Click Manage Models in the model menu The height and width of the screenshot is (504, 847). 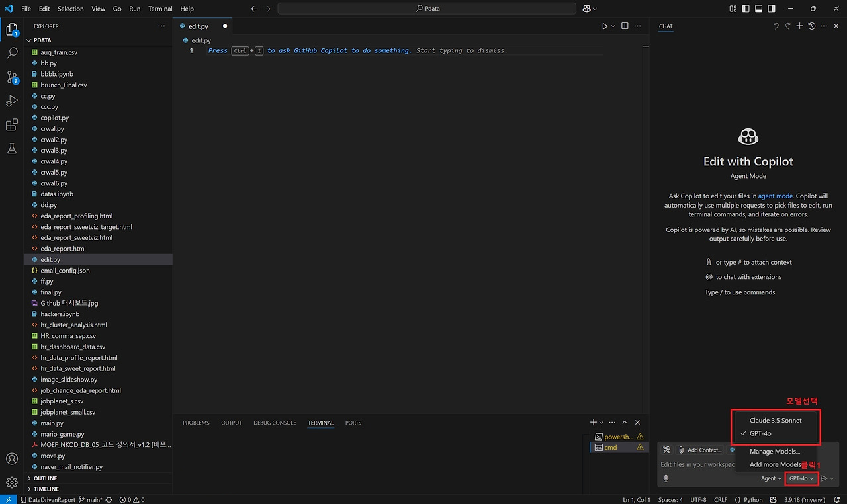pyautogui.click(x=774, y=451)
